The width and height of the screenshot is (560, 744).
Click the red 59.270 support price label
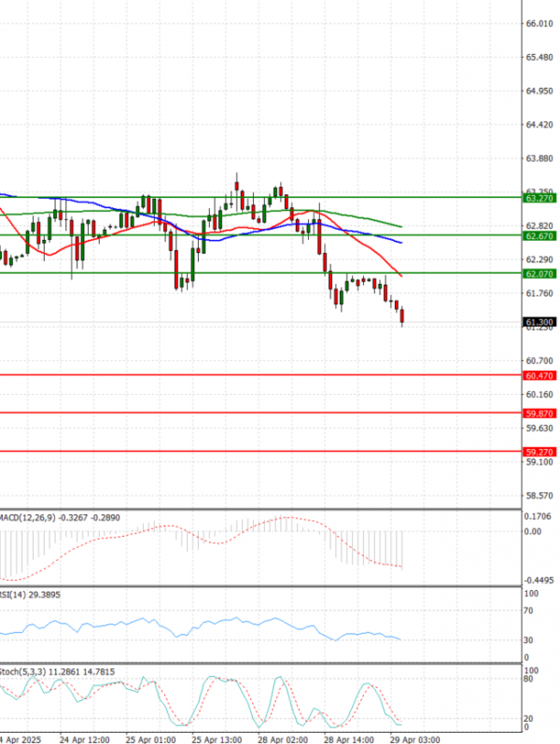[539, 451]
